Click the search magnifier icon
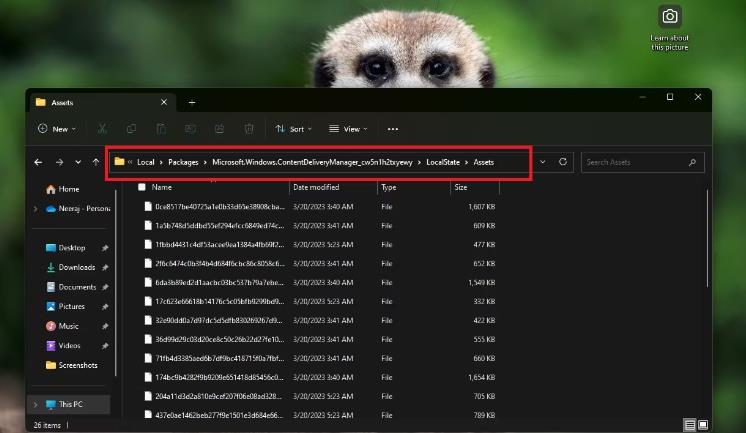The width and height of the screenshot is (746, 433). click(x=692, y=162)
